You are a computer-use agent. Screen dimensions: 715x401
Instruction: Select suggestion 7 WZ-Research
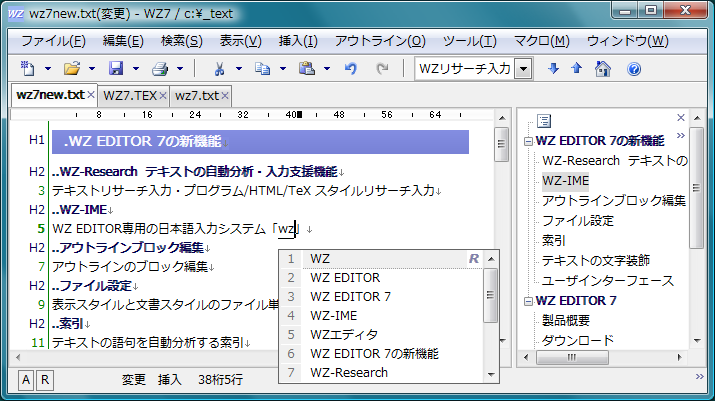pyautogui.click(x=382, y=373)
